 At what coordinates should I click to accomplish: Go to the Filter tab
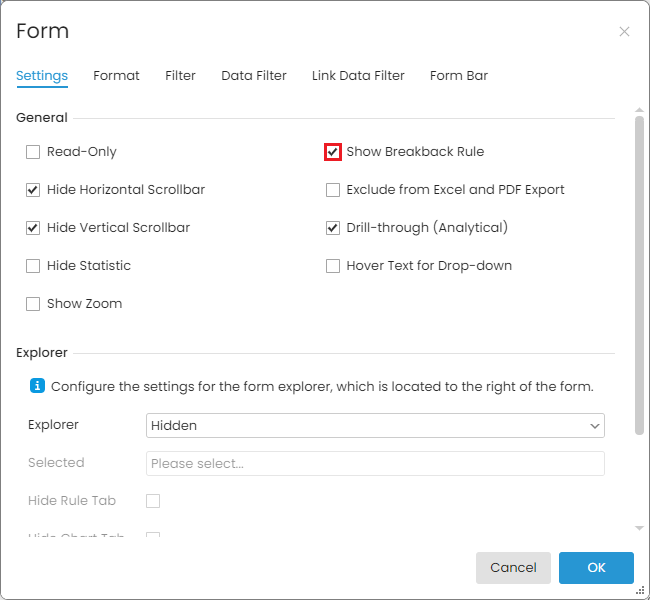(x=180, y=75)
